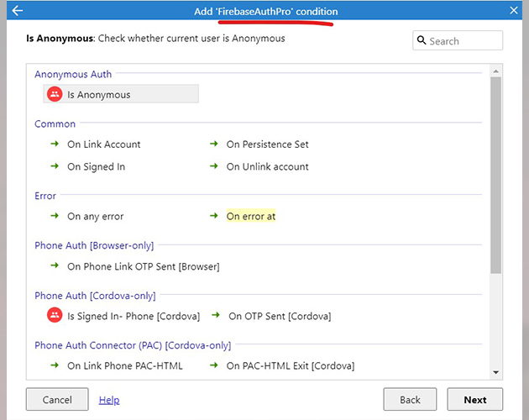This screenshot has width=529, height=420.
Task: Select the Is Anonymous condition icon
Action: [55, 95]
